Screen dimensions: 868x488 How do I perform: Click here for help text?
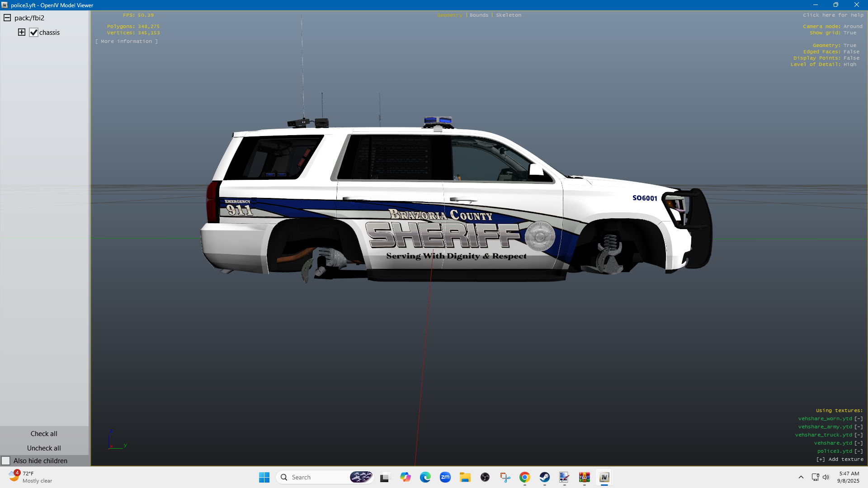[833, 15]
